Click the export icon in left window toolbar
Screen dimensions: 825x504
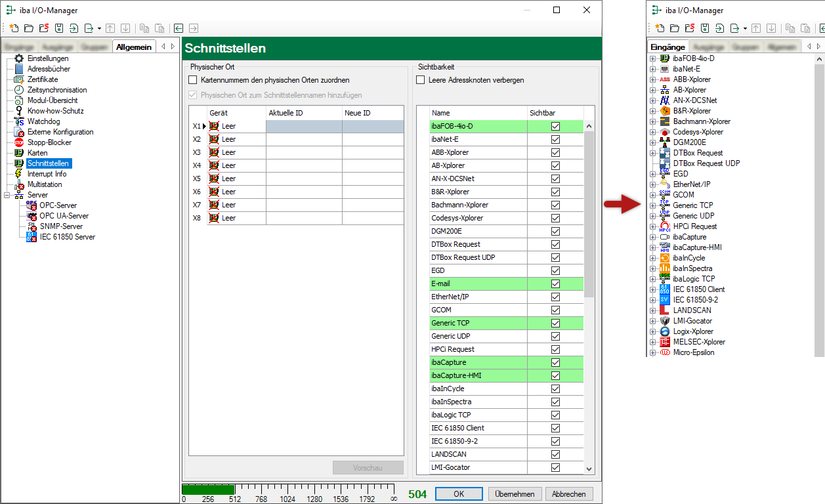point(89,28)
